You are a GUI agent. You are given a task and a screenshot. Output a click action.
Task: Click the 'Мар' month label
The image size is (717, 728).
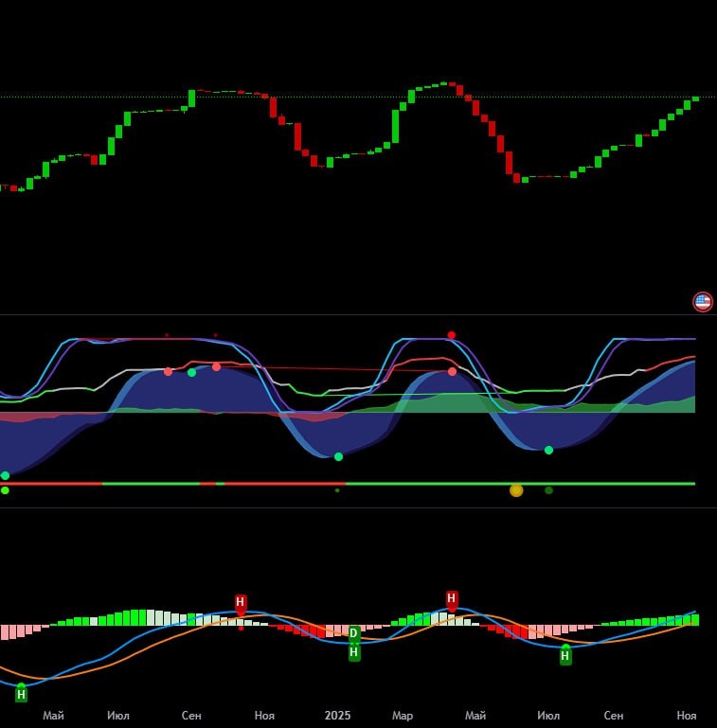(x=403, y=716)
